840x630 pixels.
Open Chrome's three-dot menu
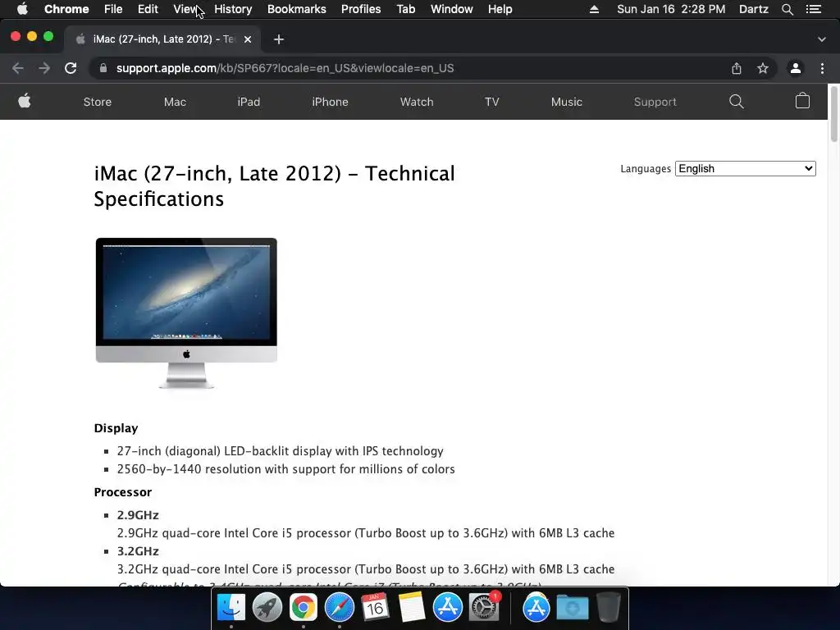(x=822, y=68)
